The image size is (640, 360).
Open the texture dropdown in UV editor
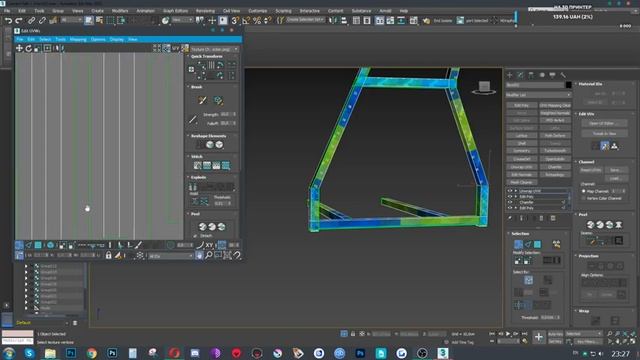coord(214,49)
